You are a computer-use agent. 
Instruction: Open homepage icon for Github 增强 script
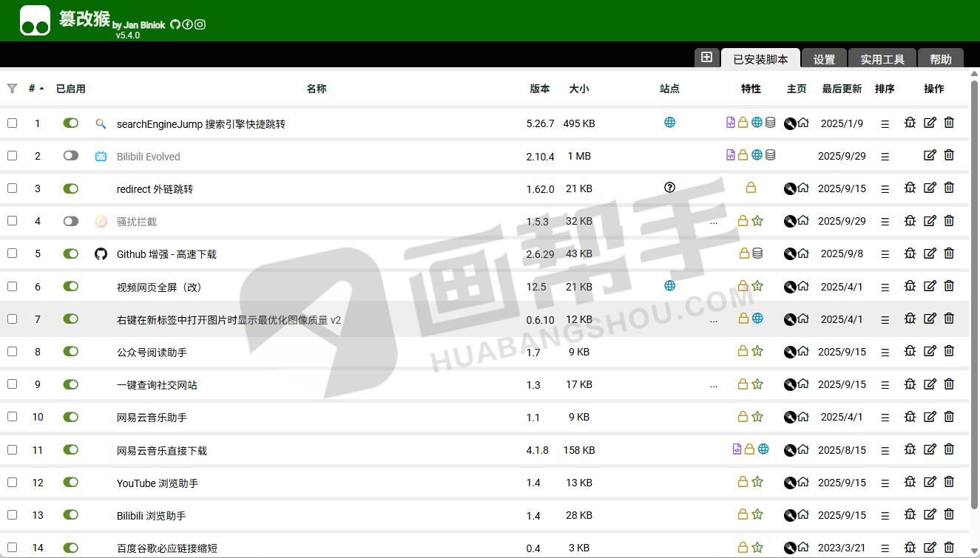pos(803,253)
